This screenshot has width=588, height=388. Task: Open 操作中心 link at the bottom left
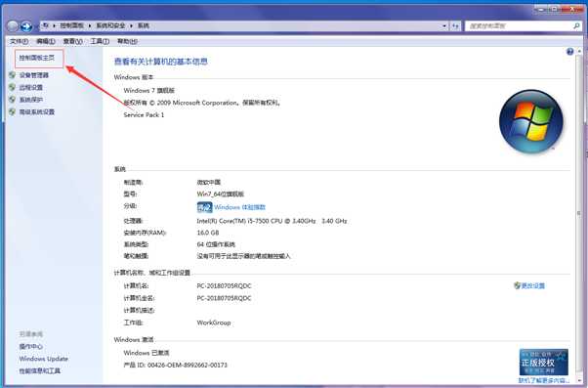[30, 346]
